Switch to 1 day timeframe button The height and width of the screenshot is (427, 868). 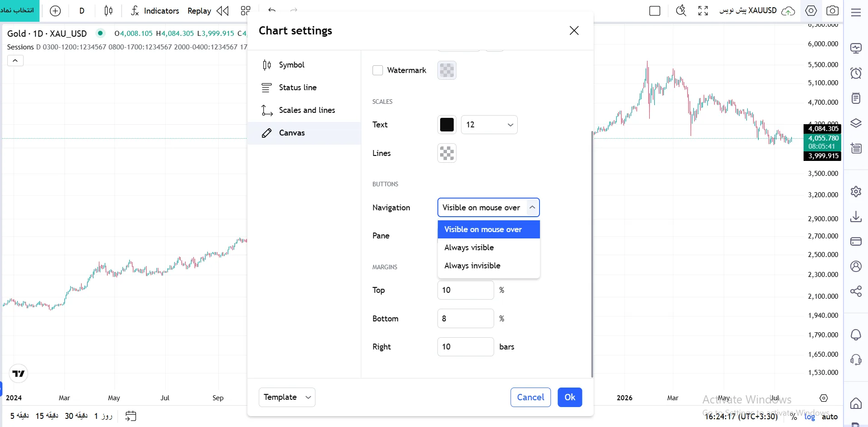pos(103,416)
